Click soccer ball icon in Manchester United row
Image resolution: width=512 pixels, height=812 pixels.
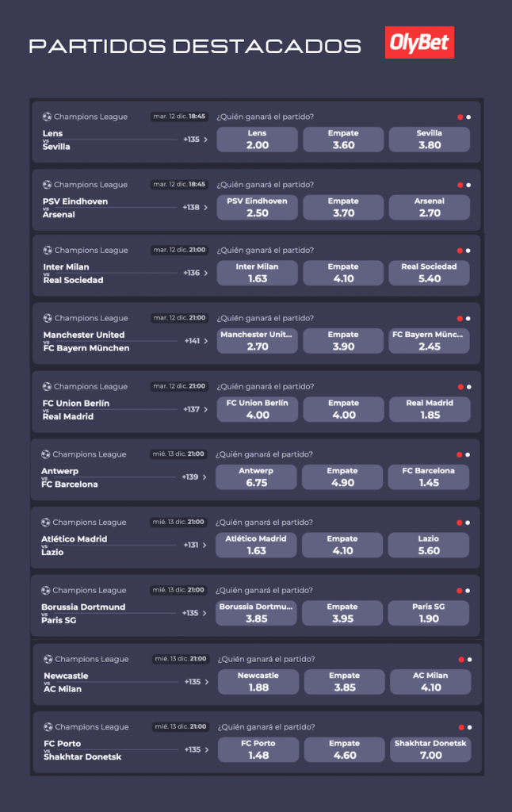(47, 319)
